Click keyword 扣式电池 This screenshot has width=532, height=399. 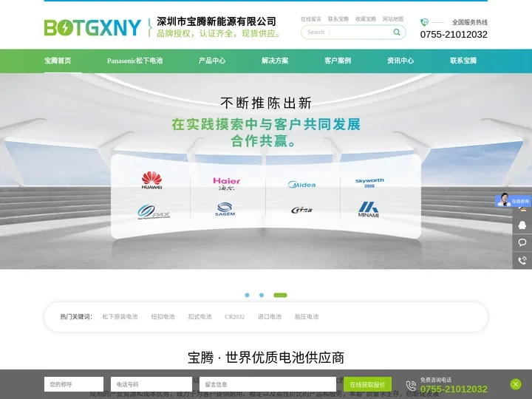coord(199,316)
